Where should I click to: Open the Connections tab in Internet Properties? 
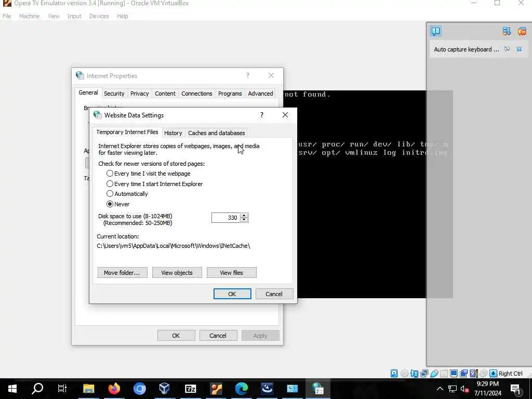click(x=197, y=94)
